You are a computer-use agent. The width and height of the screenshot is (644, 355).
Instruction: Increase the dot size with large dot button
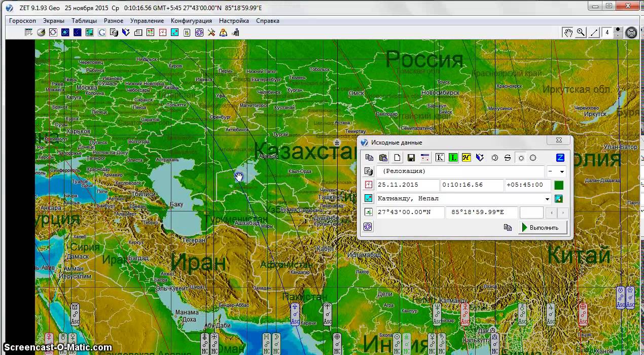tap(618, 30)
